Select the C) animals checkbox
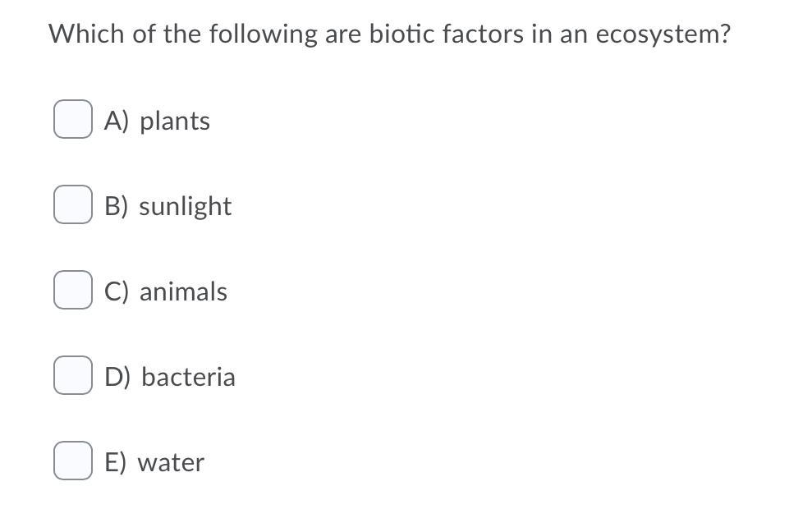Image resolution: width=812 pixels, height=532 pixels. click(73, 290)
